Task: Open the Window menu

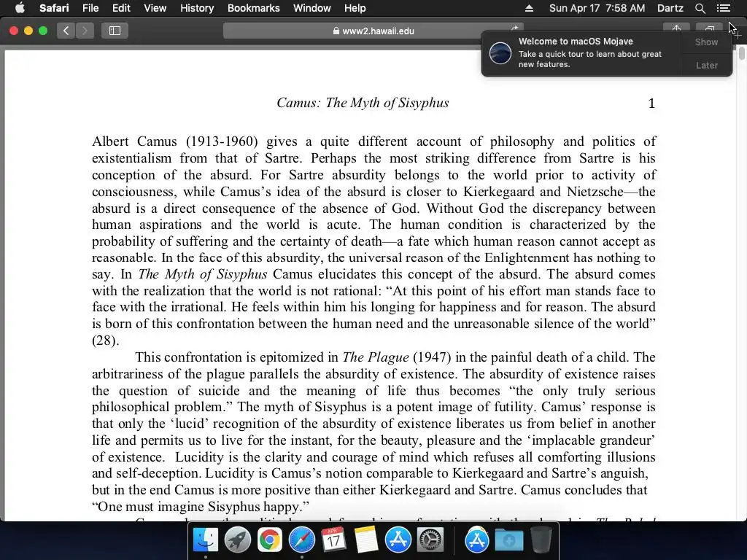Action: point(312,8)
